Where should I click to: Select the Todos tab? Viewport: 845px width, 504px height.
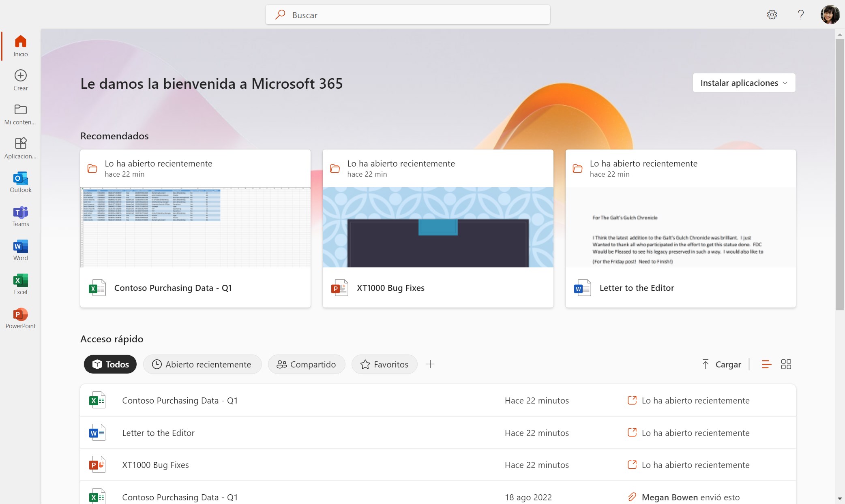(110, 364)
